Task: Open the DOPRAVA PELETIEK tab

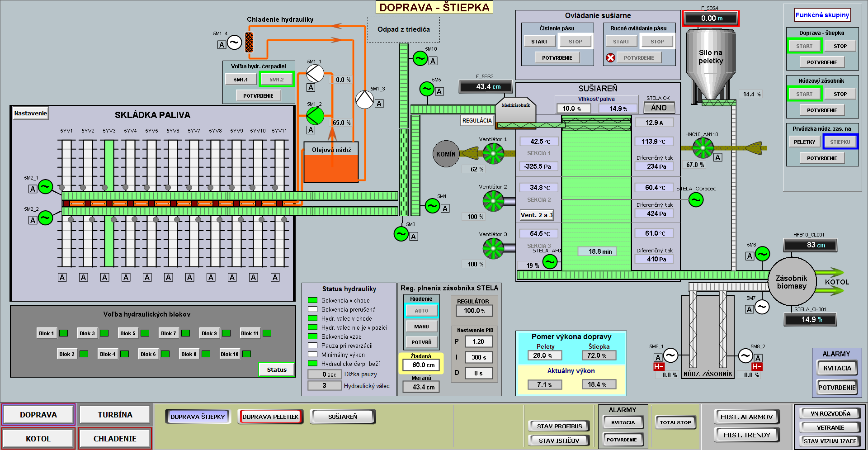Action: [270, 417]
